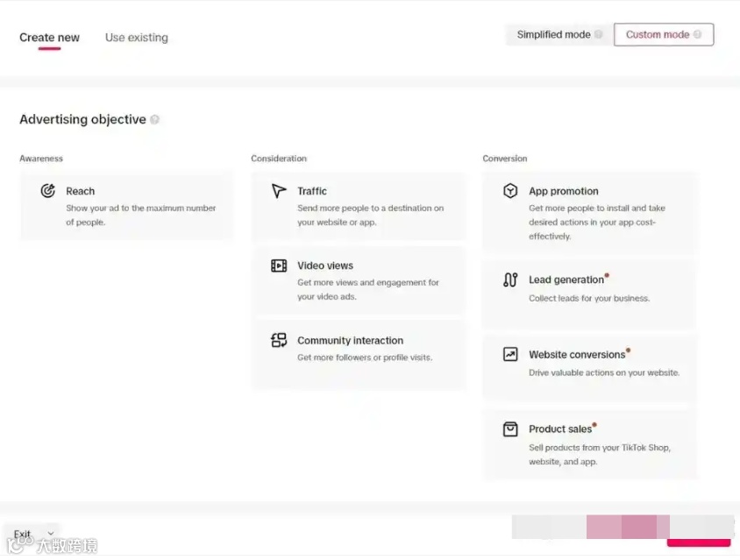Image resolution: width=740 pixels, height=560 pixels.
Task: Click the Custom mode info icon
Action: click(698, 35)
